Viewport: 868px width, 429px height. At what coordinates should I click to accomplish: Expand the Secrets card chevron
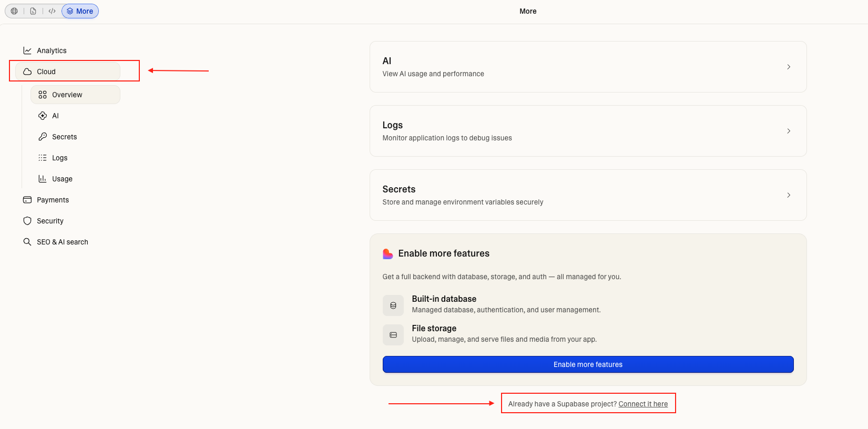tap(789, 195)
